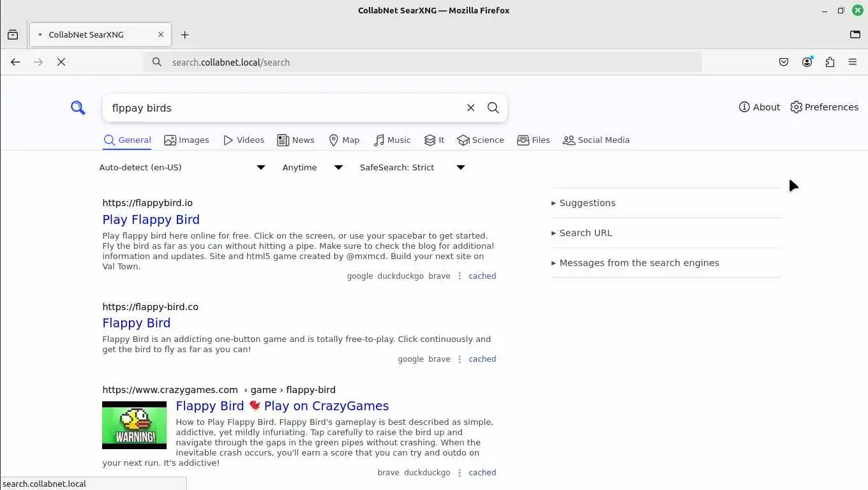Open the Extensions puzzle icon
This screenshot has height=490, width=868.
(830, 62)
